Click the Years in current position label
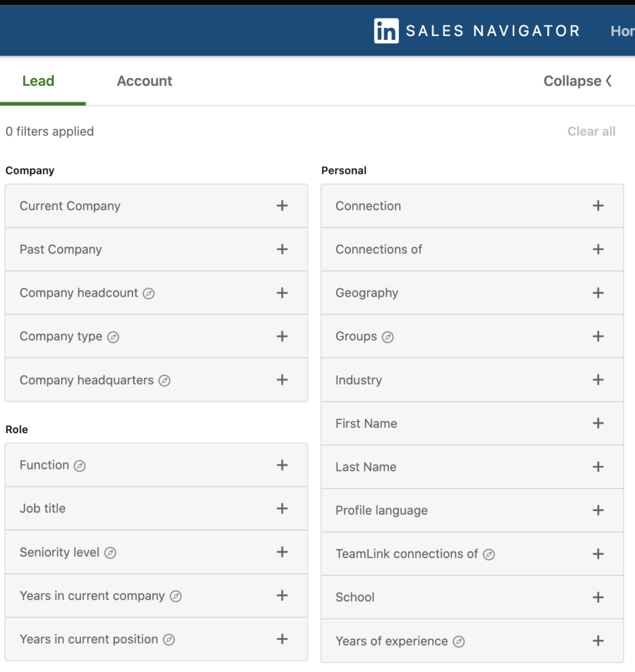 [x=89, y=639]
